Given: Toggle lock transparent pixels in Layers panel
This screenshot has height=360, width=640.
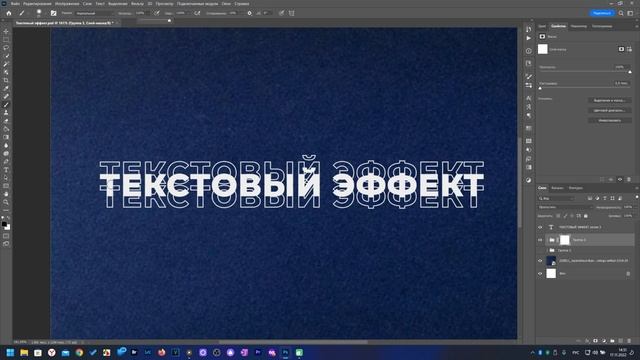Looking at the screenshot, I should (558, 216).
